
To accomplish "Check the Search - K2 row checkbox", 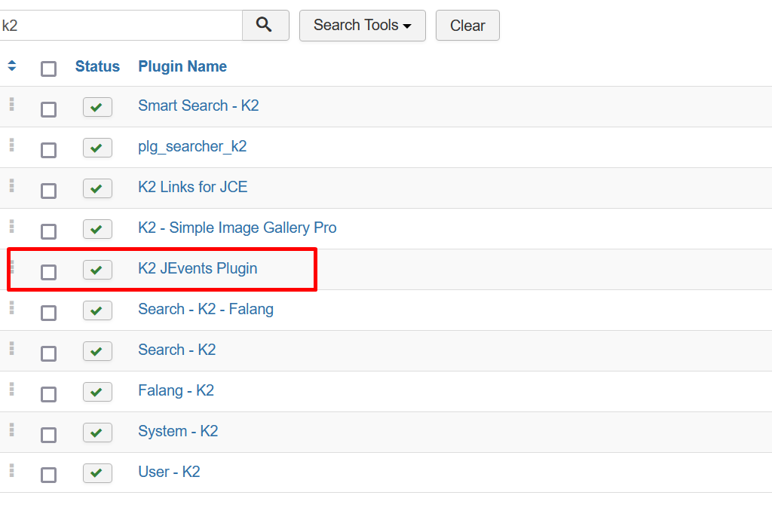I will 48,353.
